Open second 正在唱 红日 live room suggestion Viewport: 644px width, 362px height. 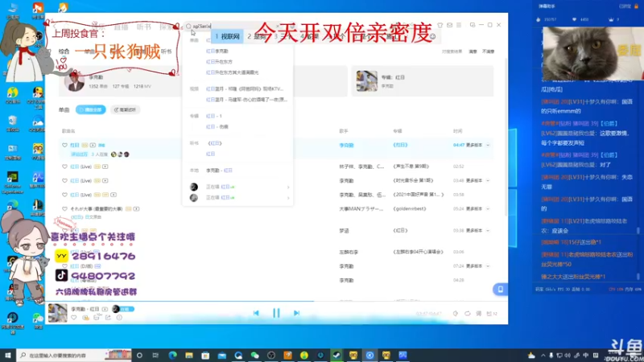(239, 198)
